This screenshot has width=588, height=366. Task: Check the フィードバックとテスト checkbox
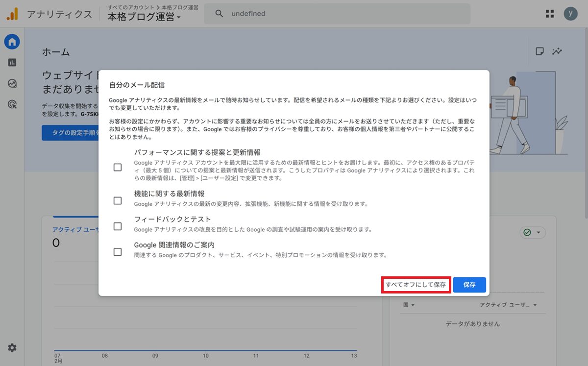118,226
